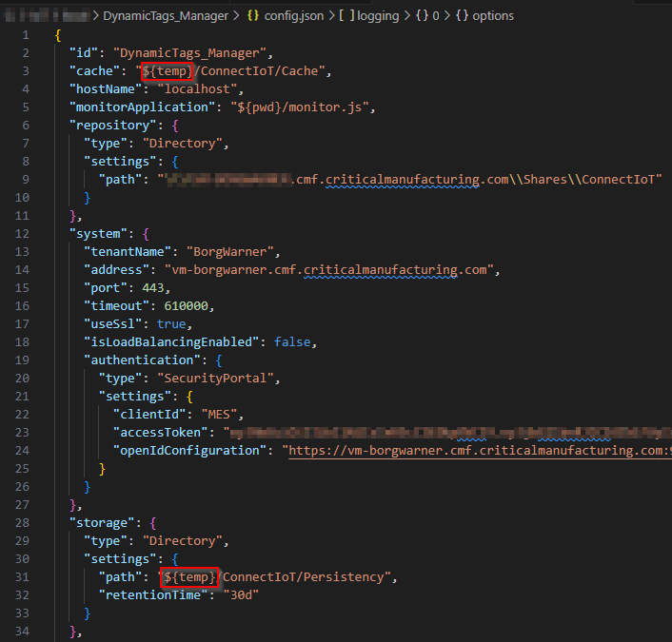Click the "SecurityPortal" value
The height and width of the screenshot is (642, 672).
pos(215,379)
